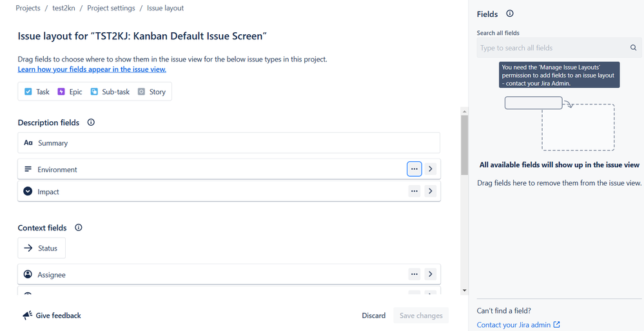Screen dimensions: 644x331
Task: Click the Impact field label
Action: pos(48,192)
